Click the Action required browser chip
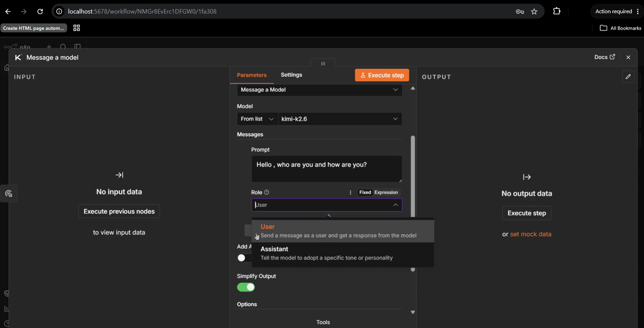The height and width of the screenshot is (328, 644). click(613, 11)
